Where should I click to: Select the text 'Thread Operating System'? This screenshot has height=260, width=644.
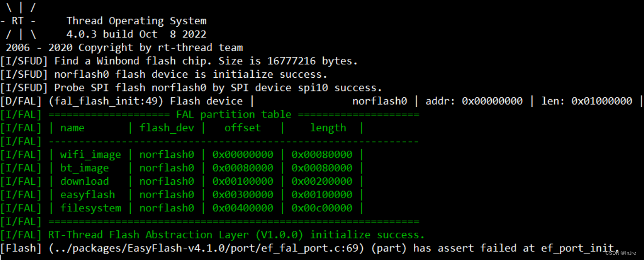click(x=136, y=21)
